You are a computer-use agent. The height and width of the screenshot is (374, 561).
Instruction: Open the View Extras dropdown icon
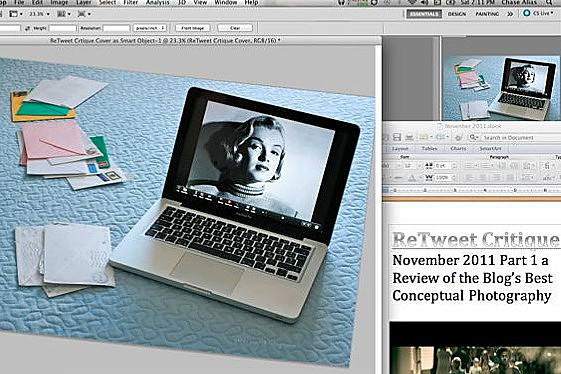tap(15, 14)
